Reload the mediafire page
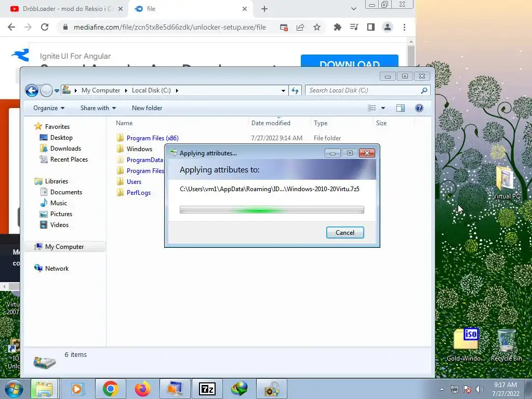 45,27
